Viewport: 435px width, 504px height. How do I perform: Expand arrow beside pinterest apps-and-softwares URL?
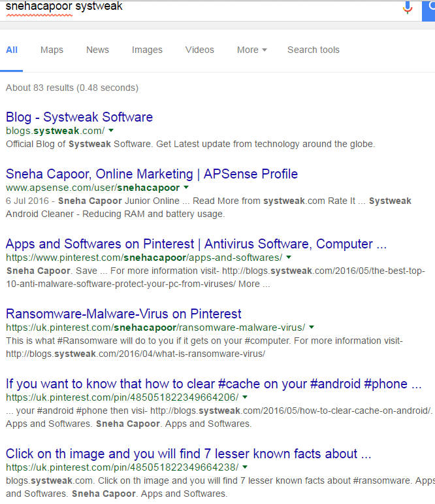coord(288,258)
